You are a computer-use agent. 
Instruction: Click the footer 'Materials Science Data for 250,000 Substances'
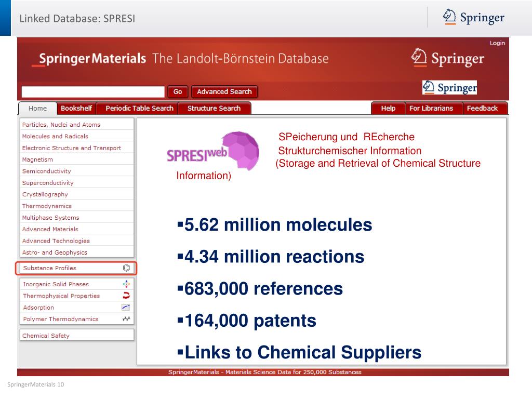point(293,372)
